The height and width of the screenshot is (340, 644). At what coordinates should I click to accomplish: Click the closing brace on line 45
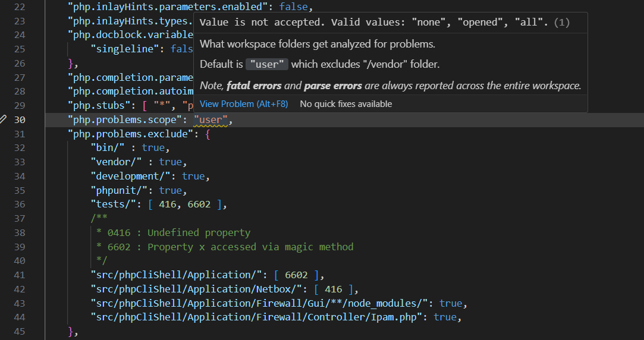point(71,331)
